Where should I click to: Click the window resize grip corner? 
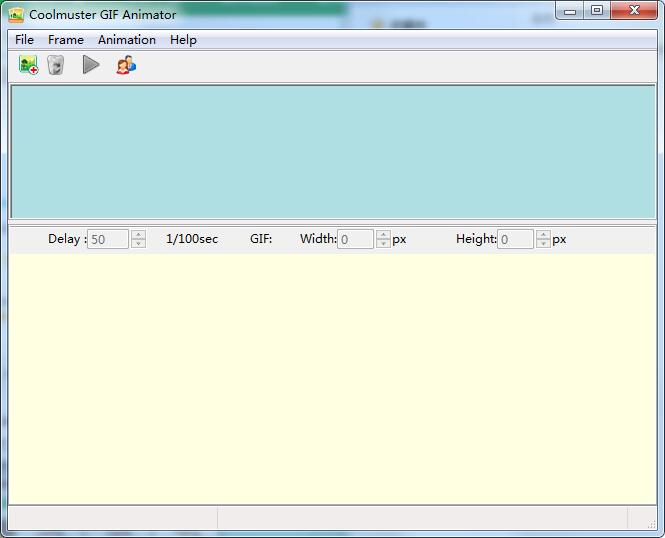651,525
